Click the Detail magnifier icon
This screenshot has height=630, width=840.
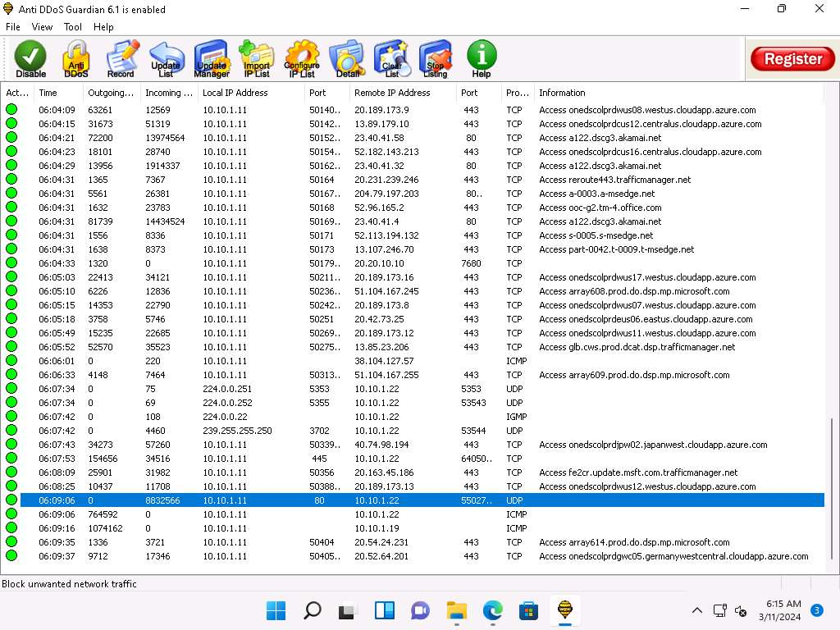[347, 59]
